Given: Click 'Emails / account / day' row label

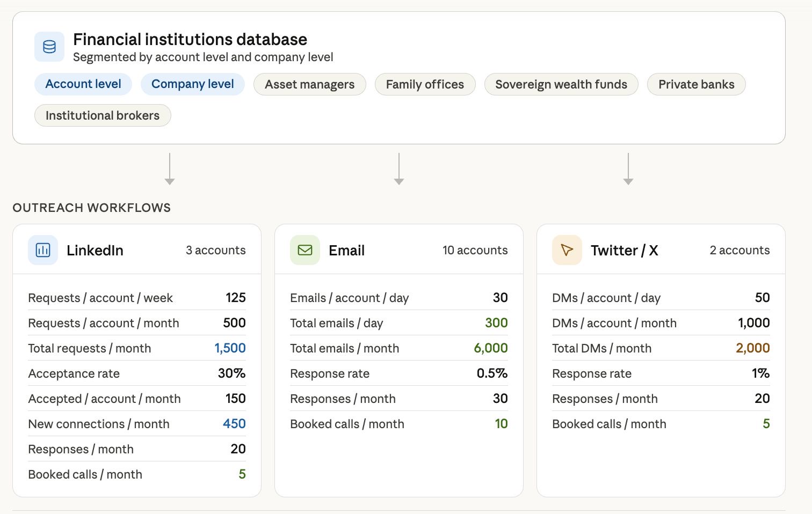Looking at the screenshot, I should (x=350, y=298).
